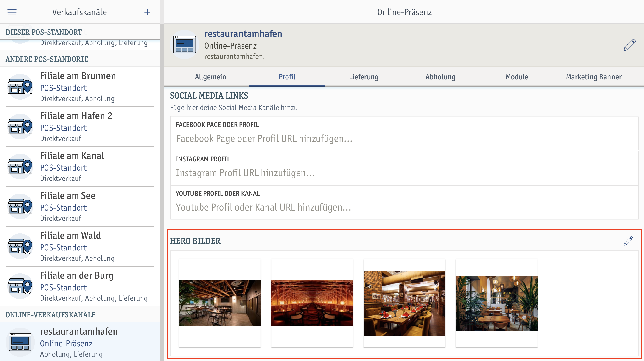
Task: Select the Profil tab
Action: pyautogui.click(x=287, y=77)
